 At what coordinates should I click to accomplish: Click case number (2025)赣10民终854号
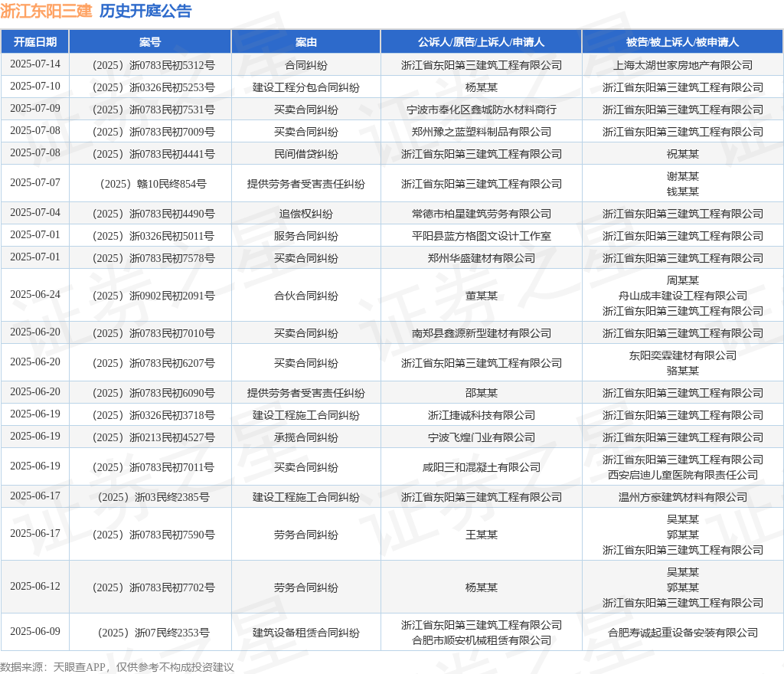(x=153, y=184)
